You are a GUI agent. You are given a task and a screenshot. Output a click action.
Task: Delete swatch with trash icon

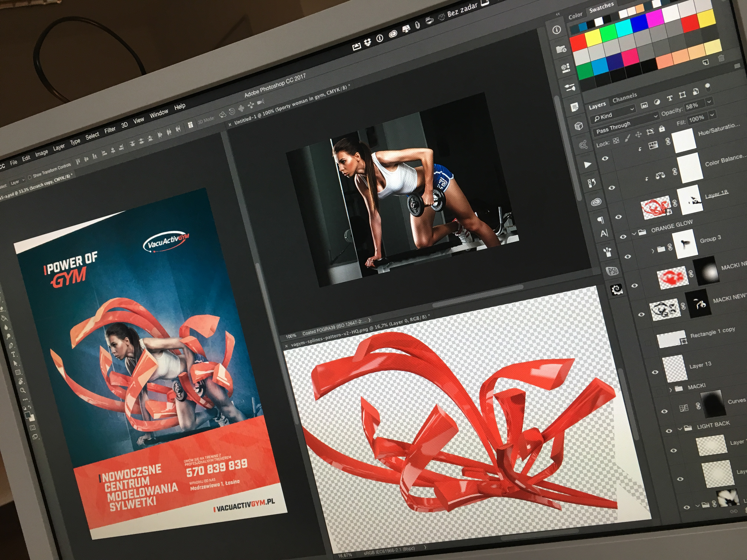point(721,58)
